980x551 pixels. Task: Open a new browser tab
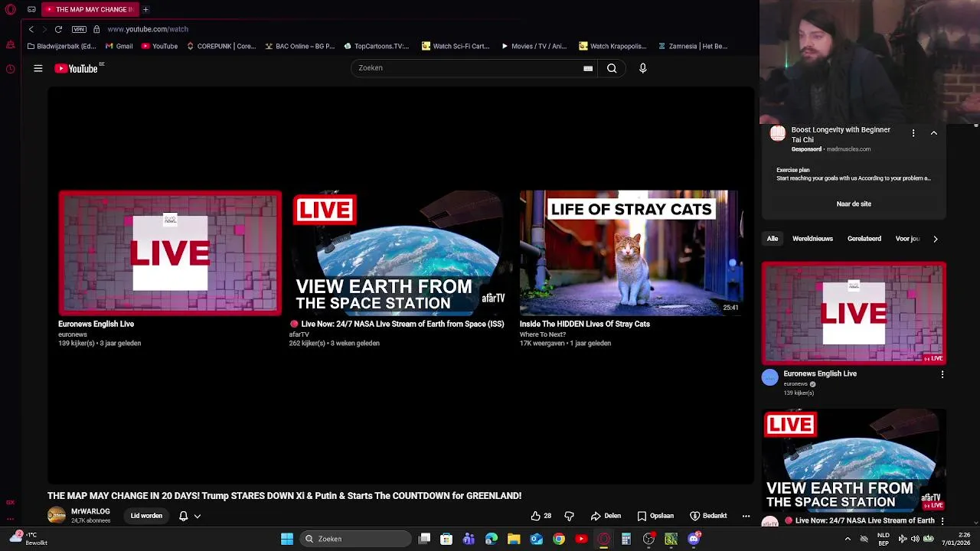pos(145,9)
